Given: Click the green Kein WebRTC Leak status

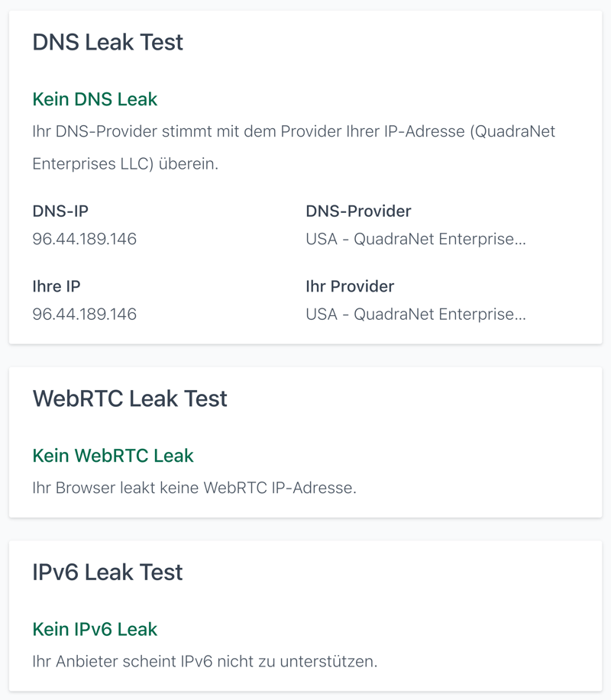Looking at the screenshot, I should (x=113, y=456).
